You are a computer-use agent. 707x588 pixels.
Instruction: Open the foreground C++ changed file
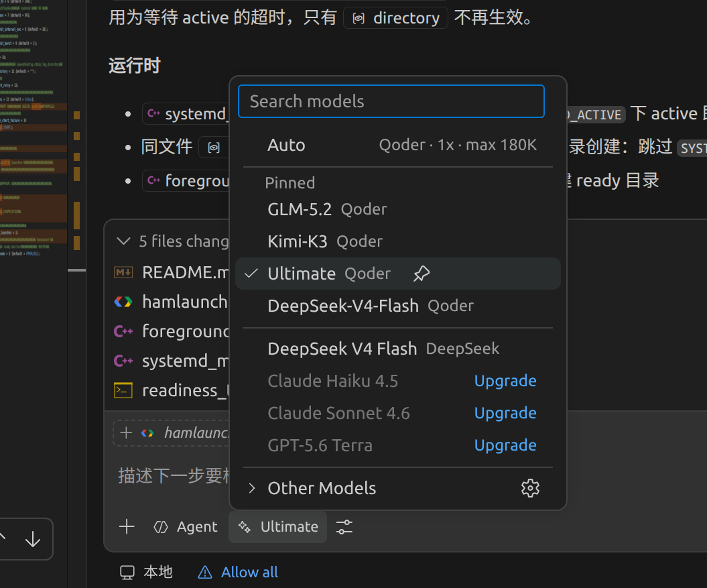(x=172, y=332)
